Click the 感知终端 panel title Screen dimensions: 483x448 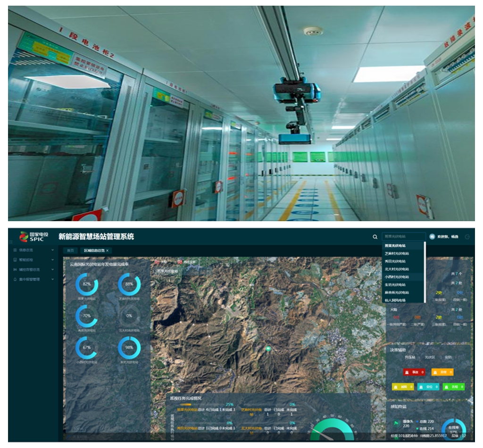tap(398, 407)
